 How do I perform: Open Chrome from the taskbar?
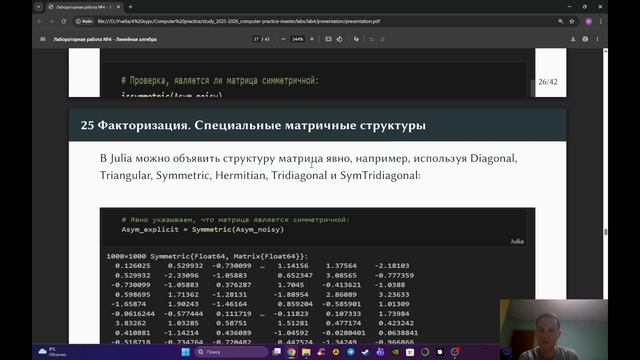291,352
